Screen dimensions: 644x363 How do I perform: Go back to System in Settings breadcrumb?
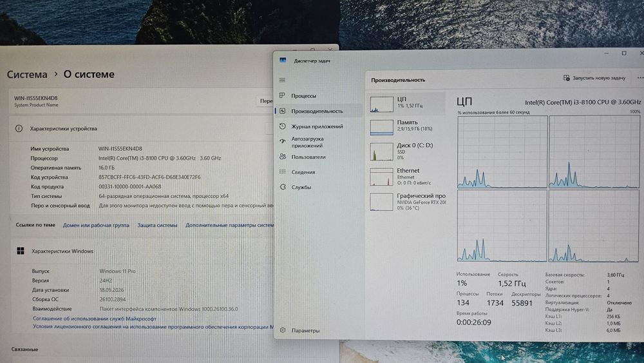pyautogui.click(x=27, y=74)
